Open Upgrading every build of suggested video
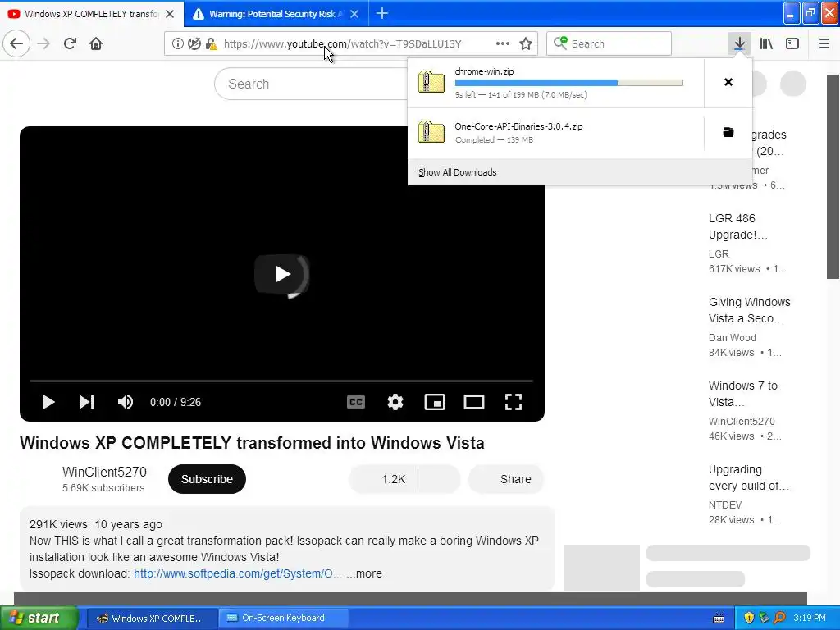 (749, 477)
